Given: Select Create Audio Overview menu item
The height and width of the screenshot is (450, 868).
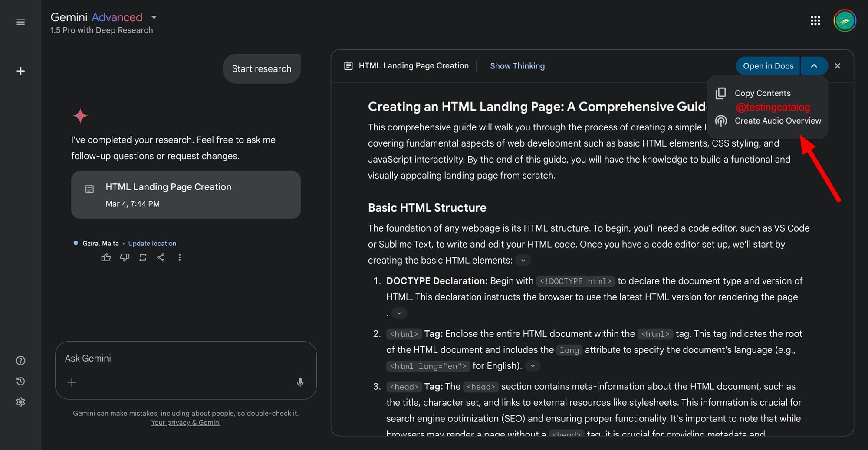Looking at the screenshot, I should tap(768, 121).
